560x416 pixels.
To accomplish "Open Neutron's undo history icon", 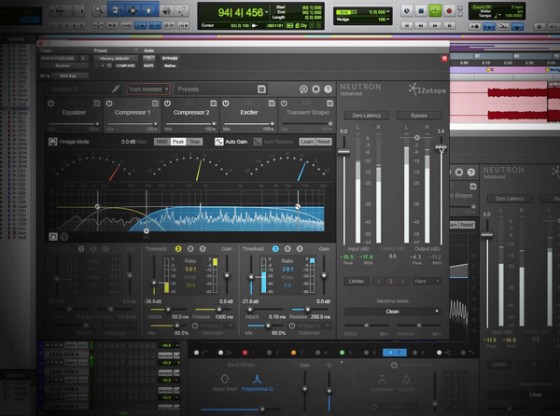I will click(x=303, y=89).
